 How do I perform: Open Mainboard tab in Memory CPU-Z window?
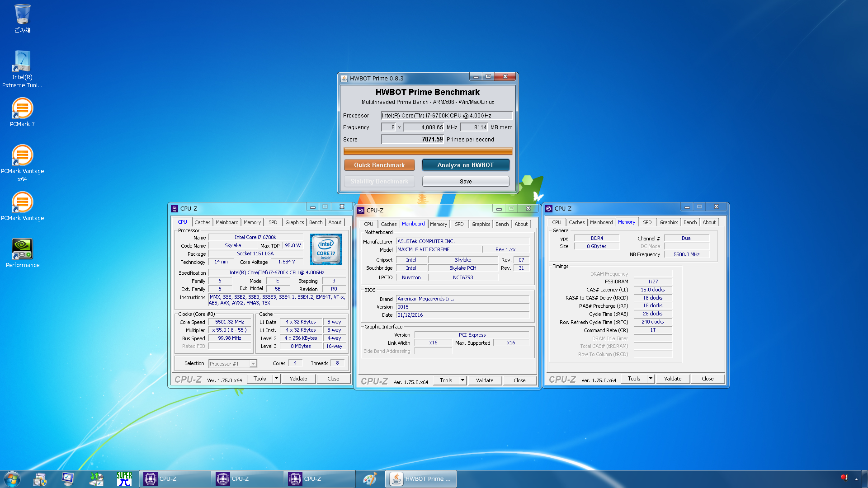click(x=601, y=222)
